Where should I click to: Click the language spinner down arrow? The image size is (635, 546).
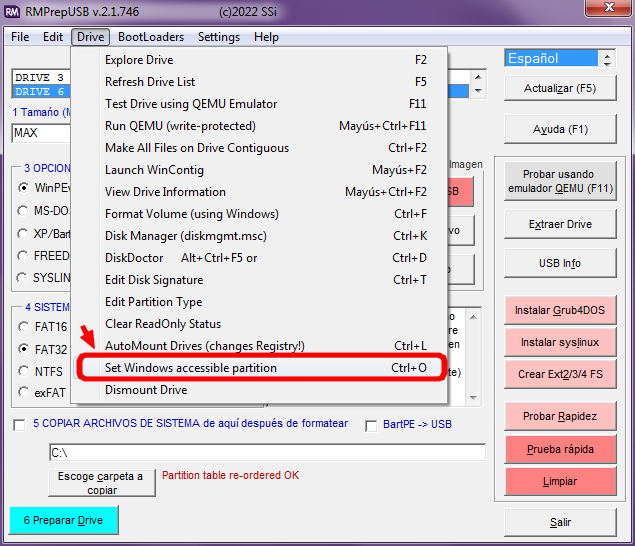pos(607,64)
